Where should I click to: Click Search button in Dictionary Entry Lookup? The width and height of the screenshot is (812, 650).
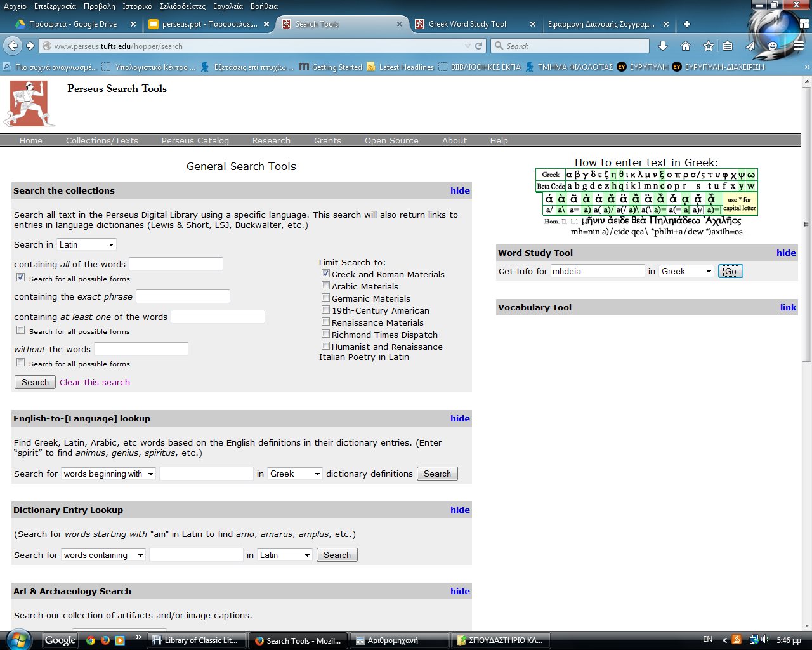click(x=337, y=555)
